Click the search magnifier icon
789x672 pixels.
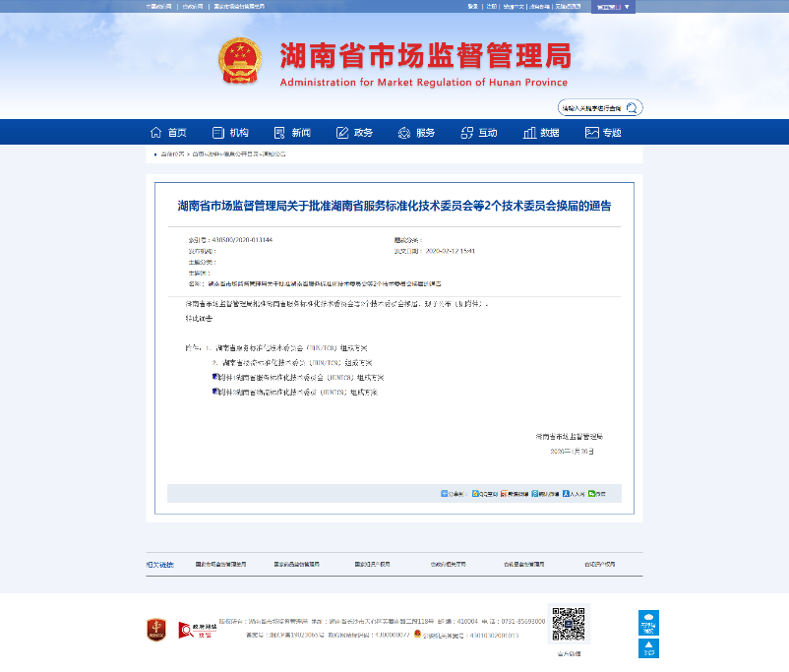point(633,108)
